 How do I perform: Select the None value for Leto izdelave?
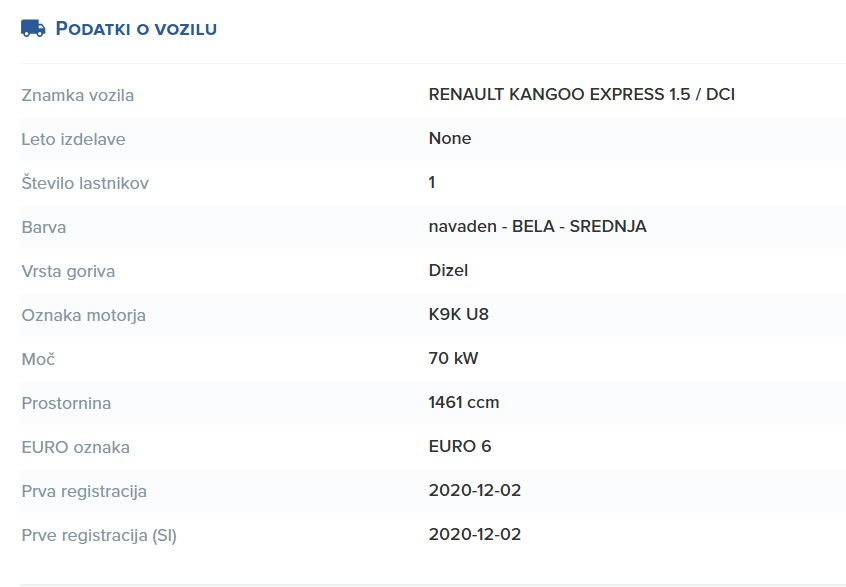tap(449, 139)
